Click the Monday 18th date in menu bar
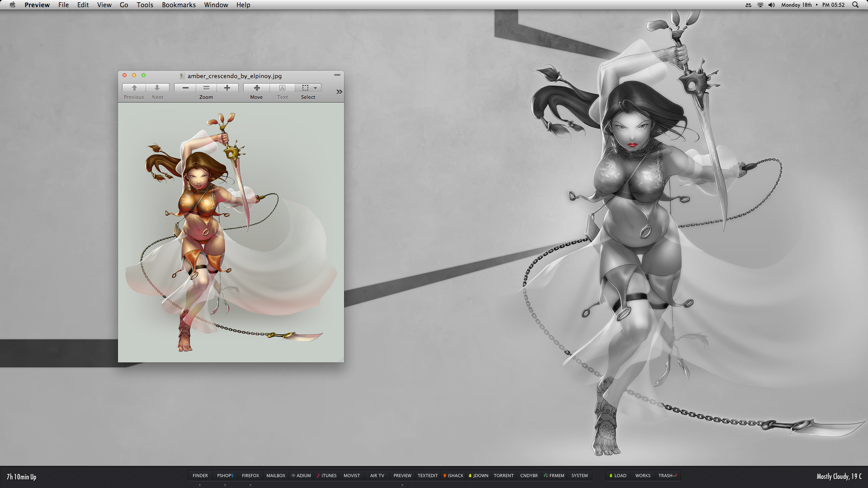Image resolution: width=868 pixels, height=488 pixels. 796,5
